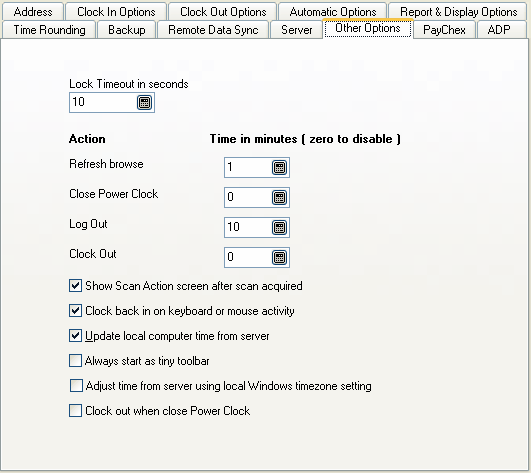This screenshot has height=473, width=531.
Task: Enable Always start as tiny toolbar
Action: pyautogui.click(x=75, y=361)
